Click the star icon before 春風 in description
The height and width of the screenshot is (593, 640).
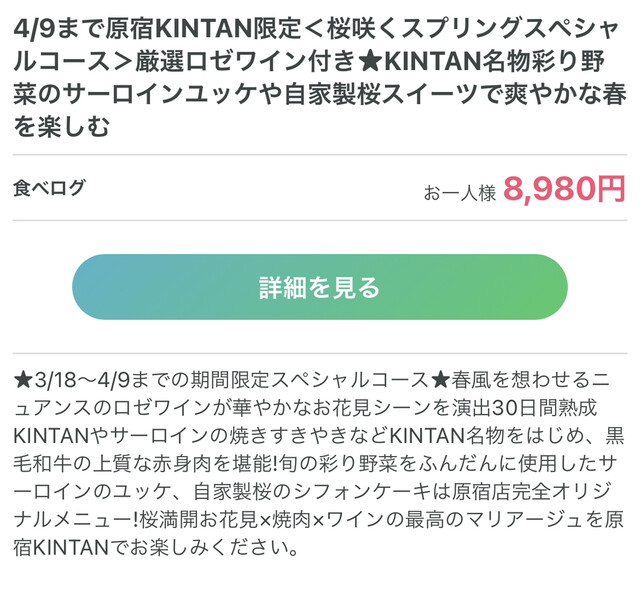coord(439,380)
